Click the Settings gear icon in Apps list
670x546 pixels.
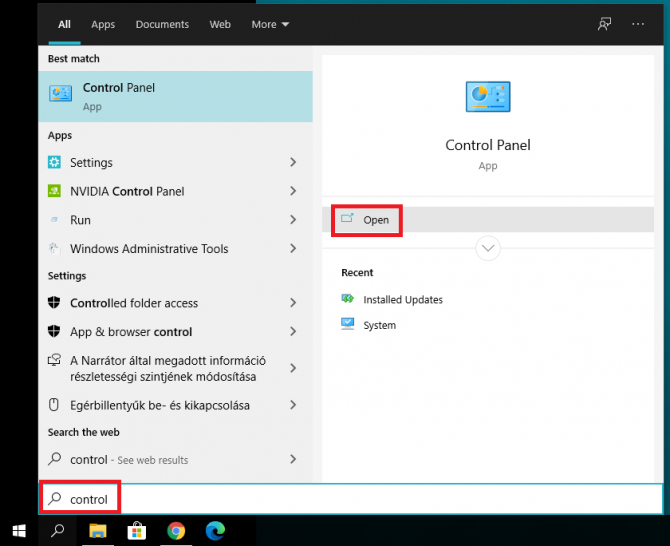54,162
